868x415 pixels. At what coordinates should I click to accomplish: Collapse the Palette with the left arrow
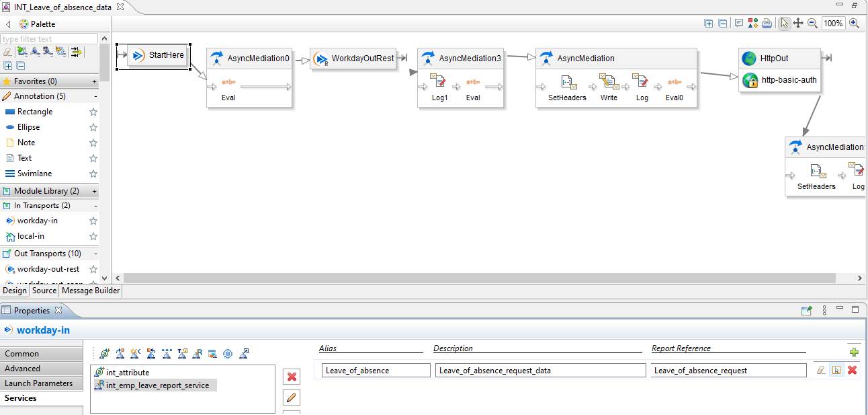click(8, 24)
